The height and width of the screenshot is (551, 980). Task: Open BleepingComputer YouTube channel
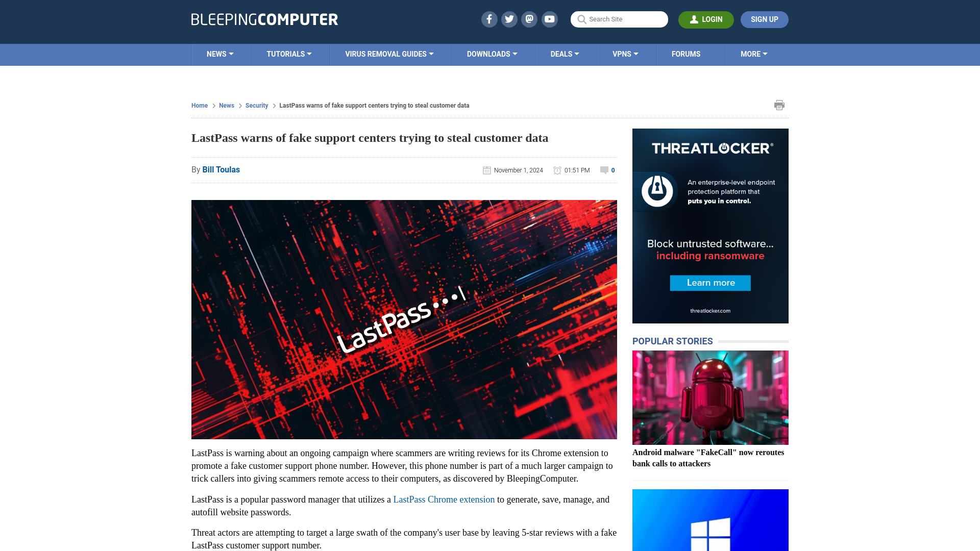coord(550,19)
